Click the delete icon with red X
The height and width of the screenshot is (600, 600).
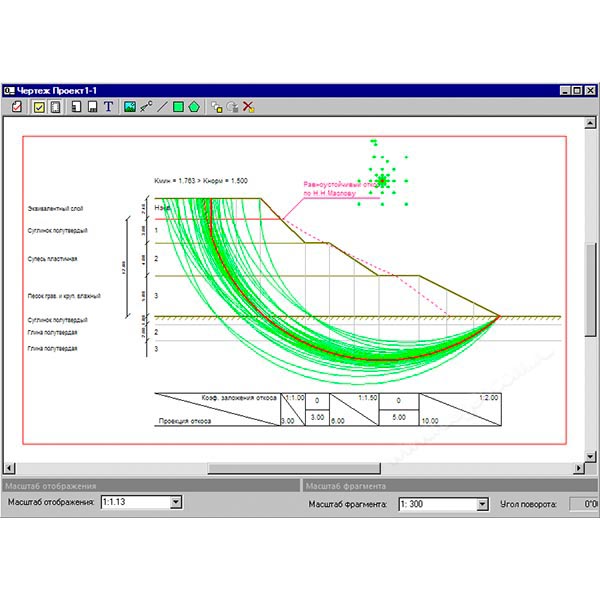click(x=248, y=107)
